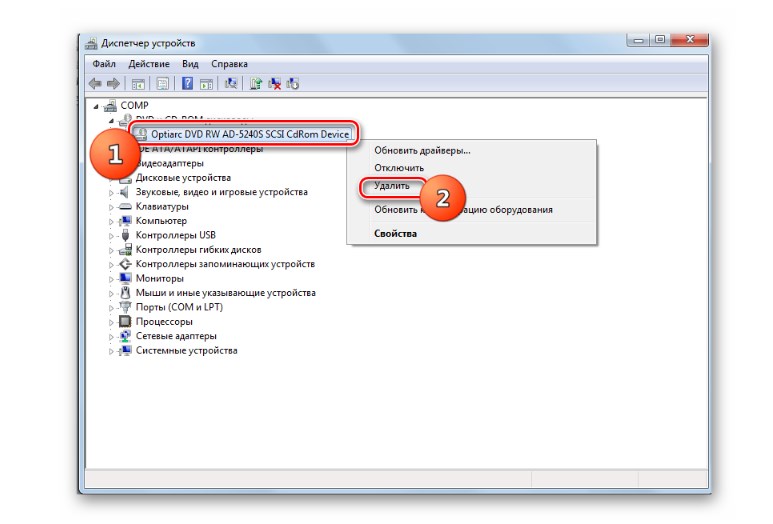Screen dimensions: 773x524
Task: Click the monitor icon beside Мониторы
Action: pyautogui.click(x=125, y=278)
